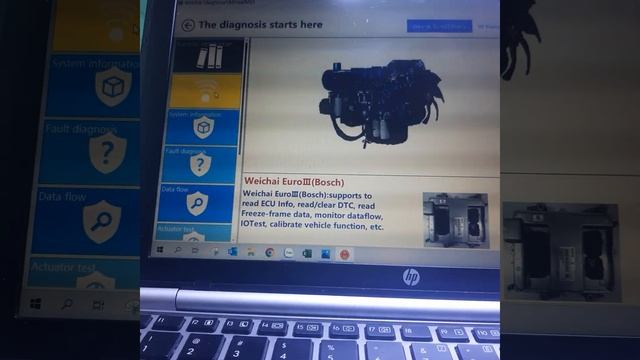Launch Chrome from the taskbar

click(x=269, y=253)
